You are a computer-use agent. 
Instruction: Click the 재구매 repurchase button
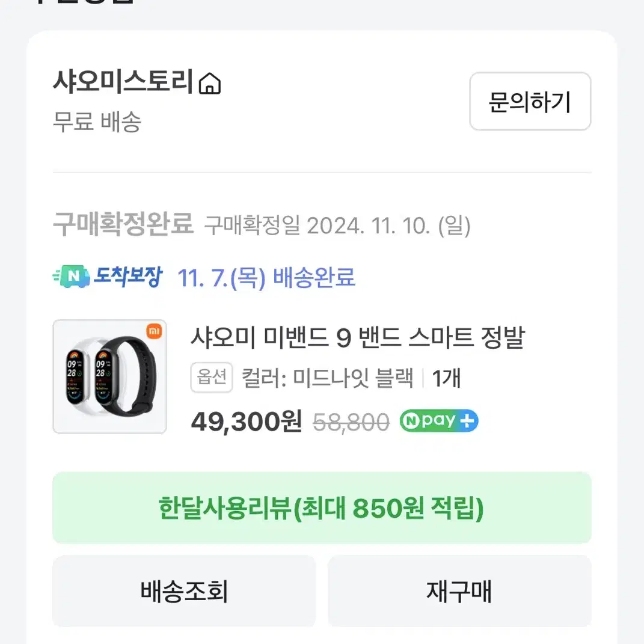click(x=459, y=591)
